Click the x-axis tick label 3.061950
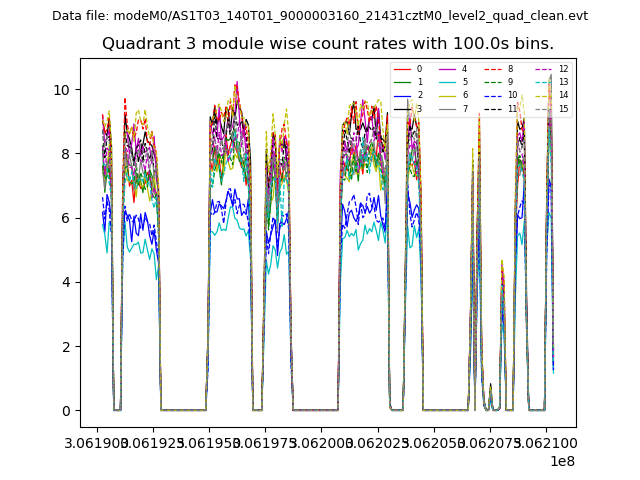Viewport: 640px width, 480px height. 208,443
